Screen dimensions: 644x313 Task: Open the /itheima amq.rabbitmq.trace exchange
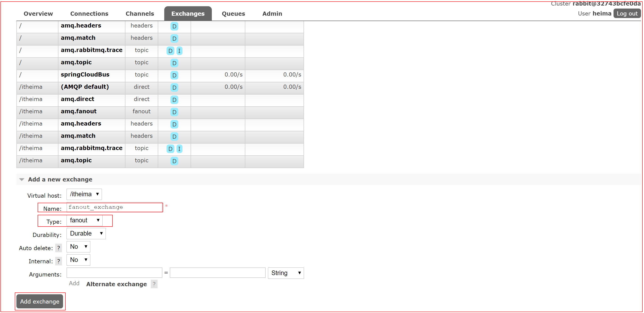click(x=91, y=148)
